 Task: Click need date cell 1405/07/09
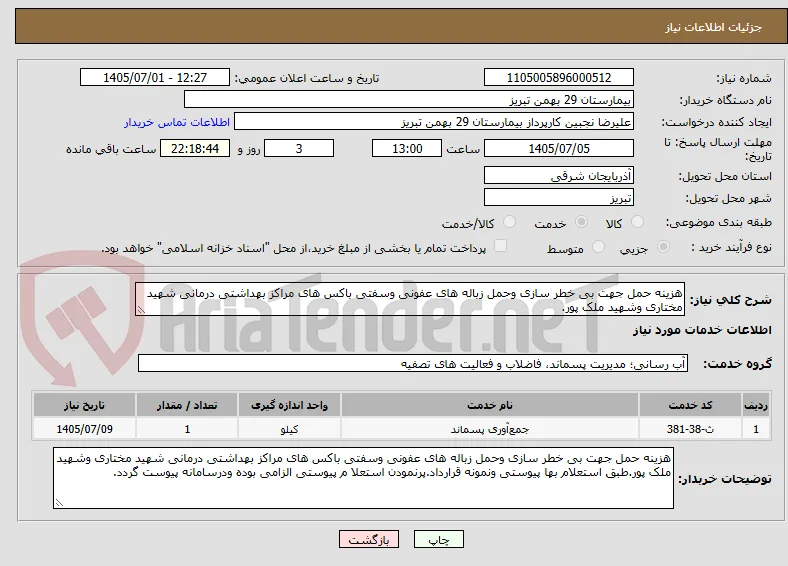[x=84, y=429]
